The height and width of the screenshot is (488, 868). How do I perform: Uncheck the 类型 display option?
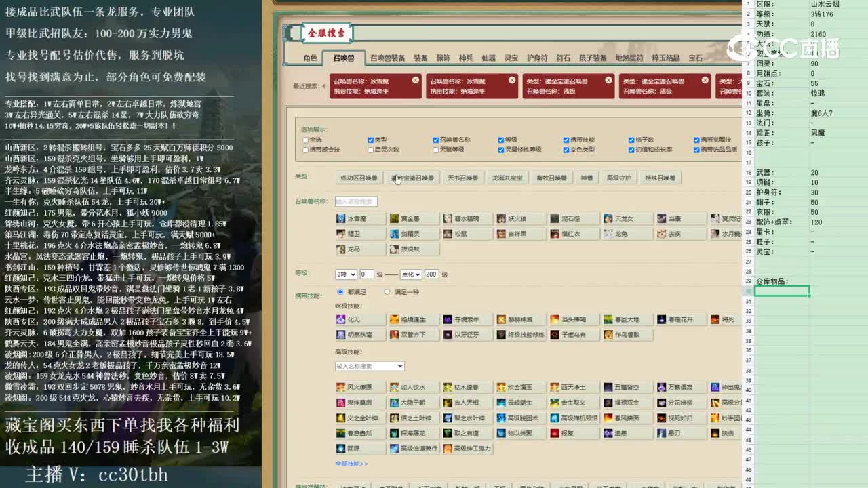[x=370, y=140]
